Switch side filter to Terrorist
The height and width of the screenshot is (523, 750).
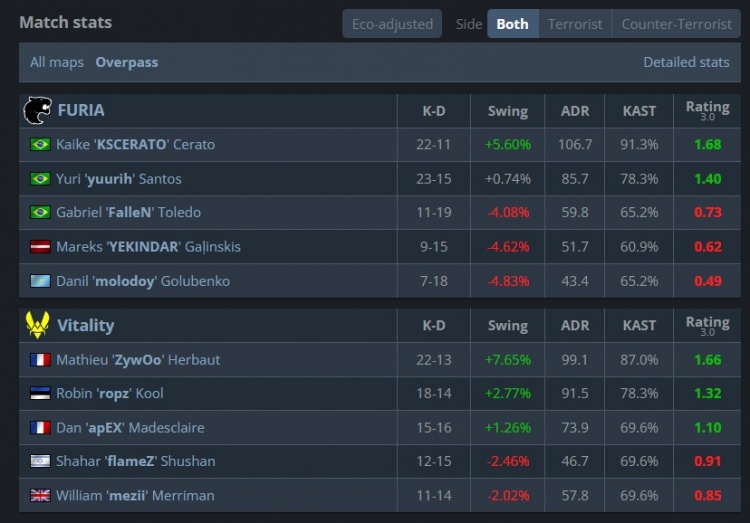coord(575,24)
